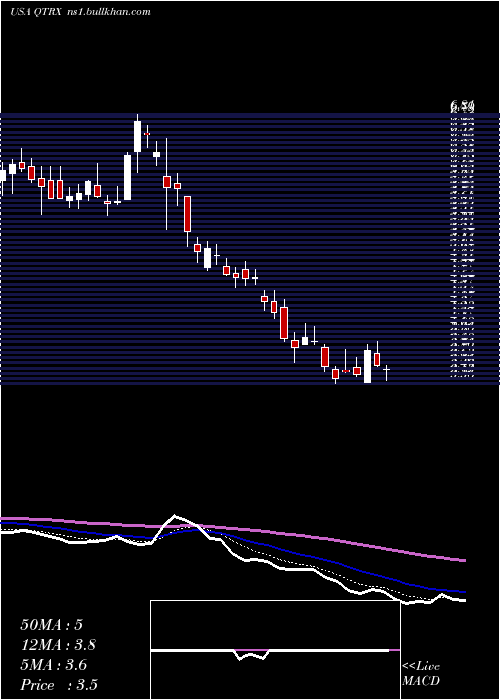Click the <<Live MACD label
The height and width of the screenshot is (700, 500).
click(421, 674)
